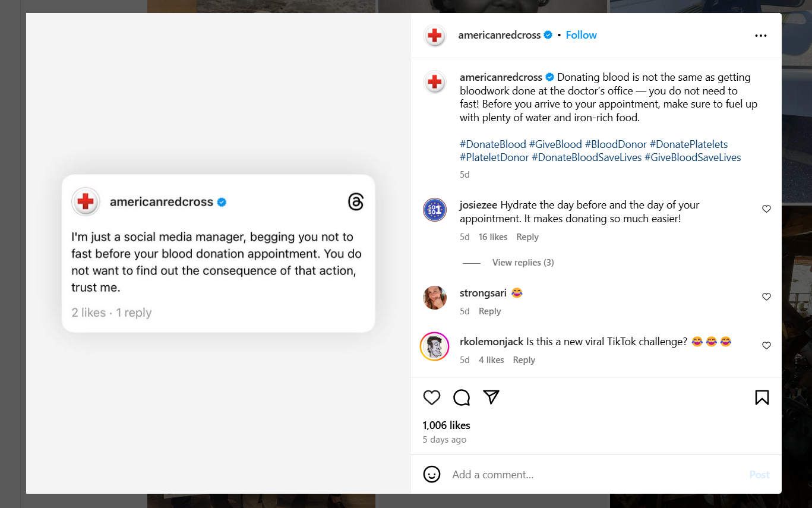Open emoji picker smiley icon

tap(432, 474)
